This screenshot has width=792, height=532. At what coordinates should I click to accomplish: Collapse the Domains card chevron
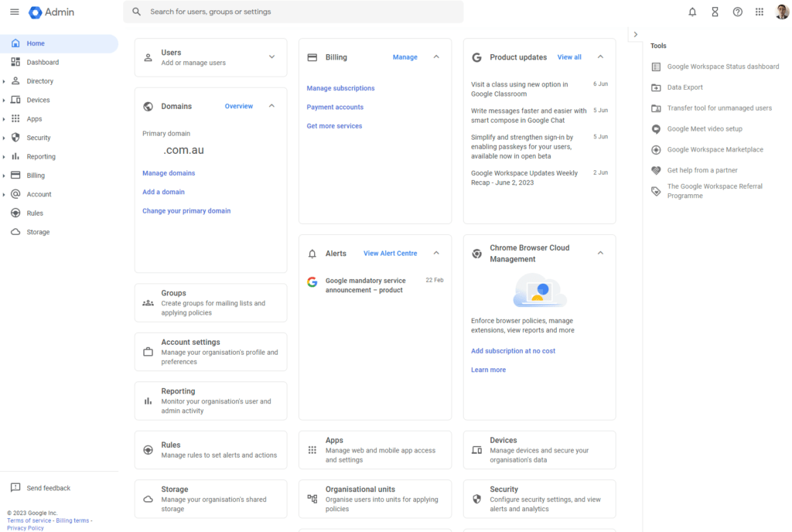tap(271, 106)
